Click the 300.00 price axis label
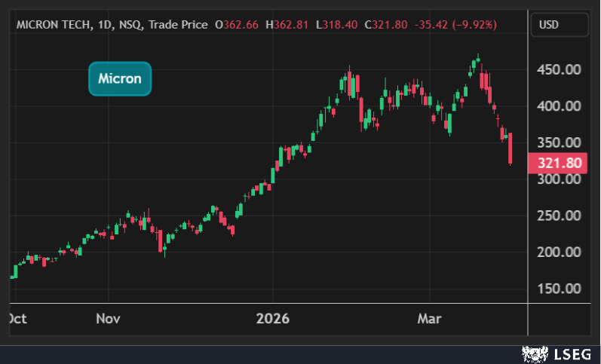The height and width of the screenshot is (364, 601). click(559, 179)
